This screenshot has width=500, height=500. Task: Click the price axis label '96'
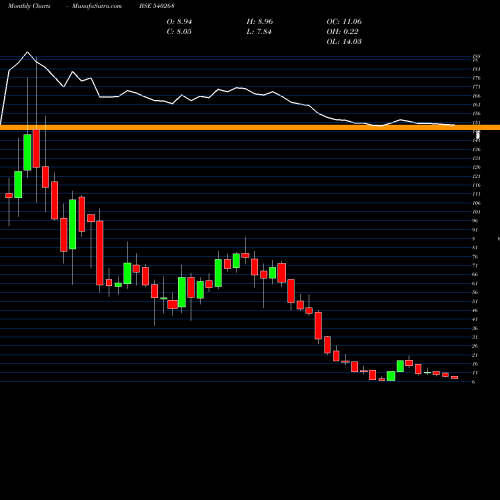475,221
